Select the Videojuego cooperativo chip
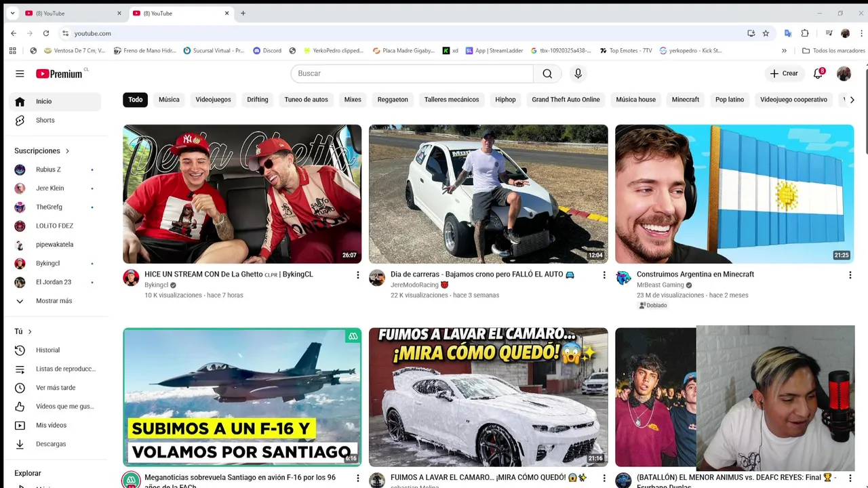868x488 pixels. coord(793,100)
